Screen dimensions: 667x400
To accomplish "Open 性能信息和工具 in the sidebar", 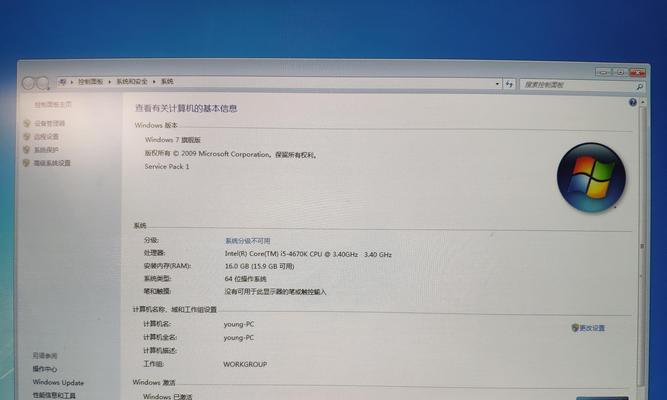I will pyautogui.click(x=54, y=395).
